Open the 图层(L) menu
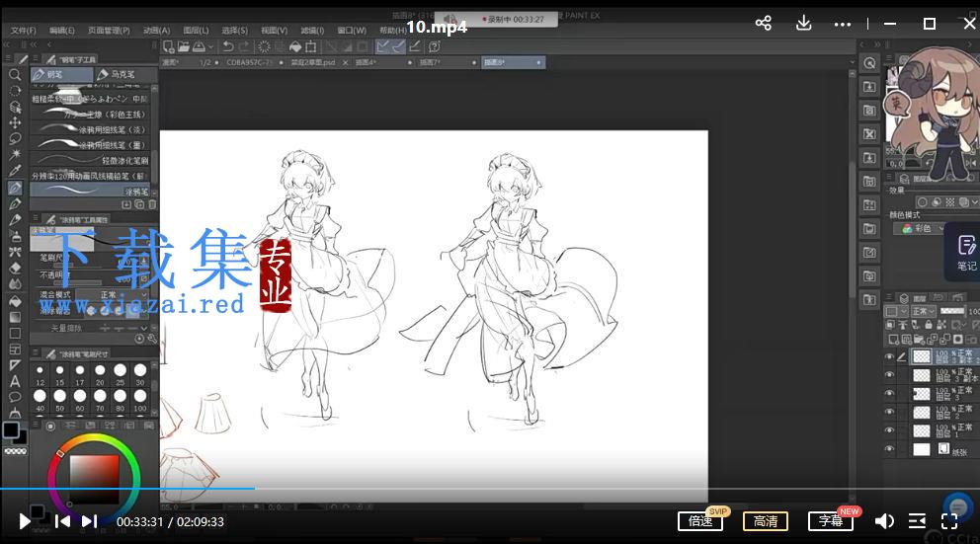Screen dimensions: 980x544 (196, 30)
